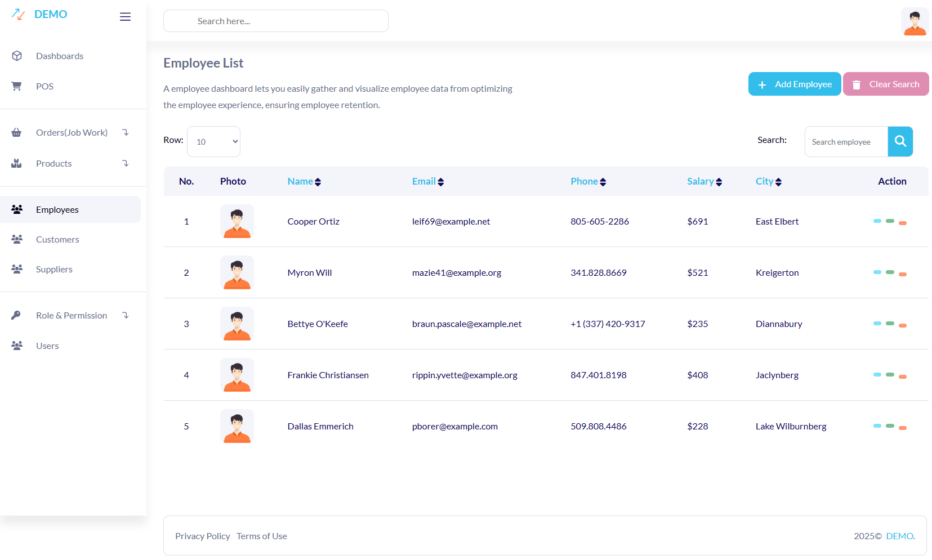Go to Suppliers in the sidebar

(x=54, y=269)
